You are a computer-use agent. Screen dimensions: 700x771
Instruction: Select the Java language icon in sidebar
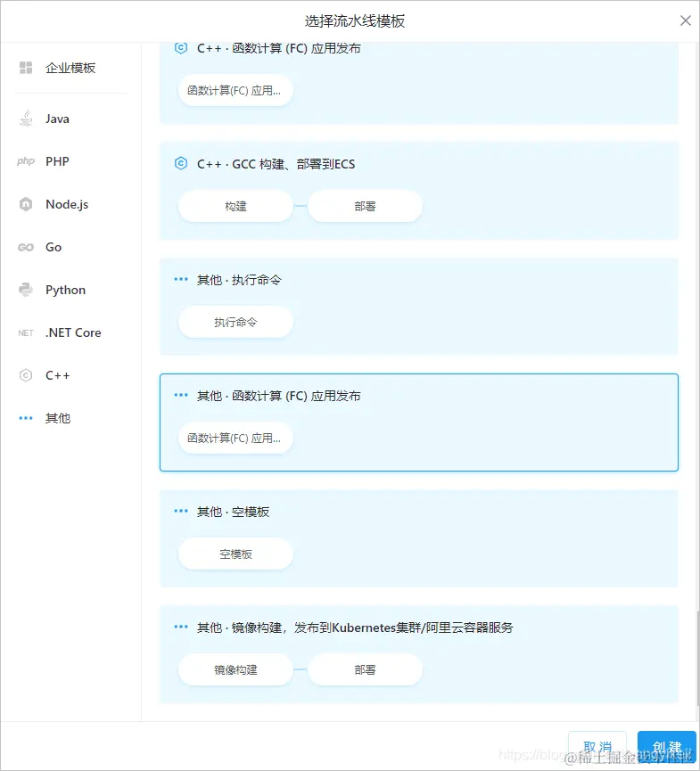point(26,119)
